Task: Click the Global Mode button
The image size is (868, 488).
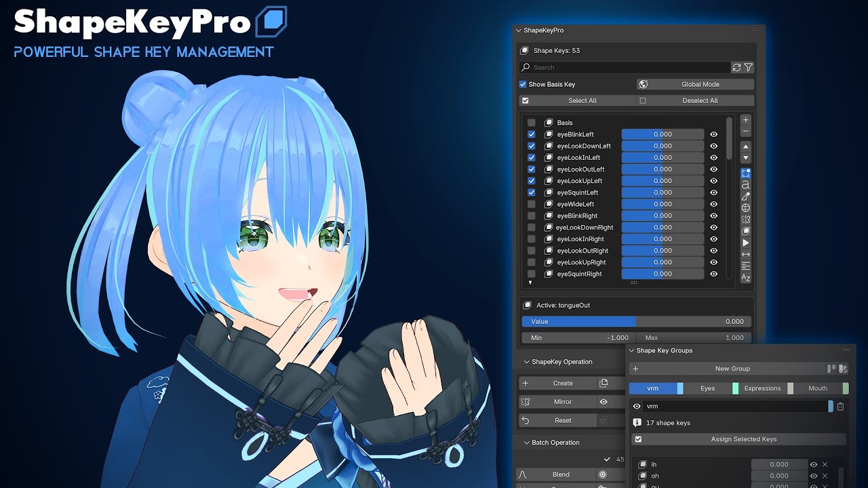Action: [695, 85]
